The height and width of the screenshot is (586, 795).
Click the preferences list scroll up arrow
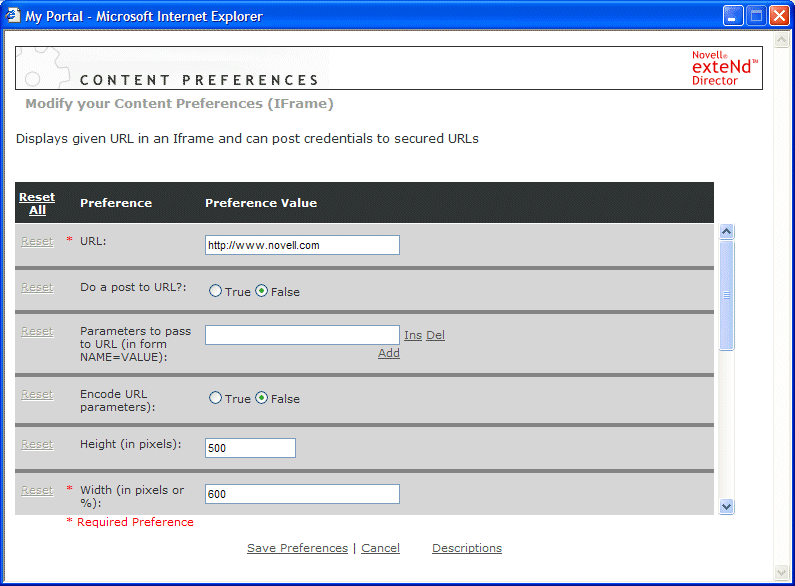(x=727, y=232)
